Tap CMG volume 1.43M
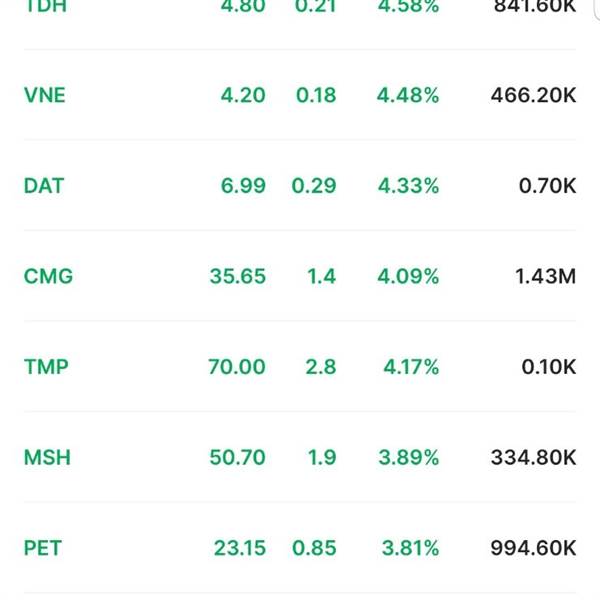 (545, 276)
